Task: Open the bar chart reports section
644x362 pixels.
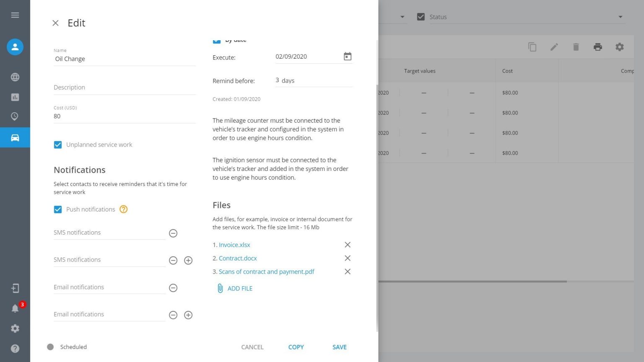Action: (x=15, y=97)
